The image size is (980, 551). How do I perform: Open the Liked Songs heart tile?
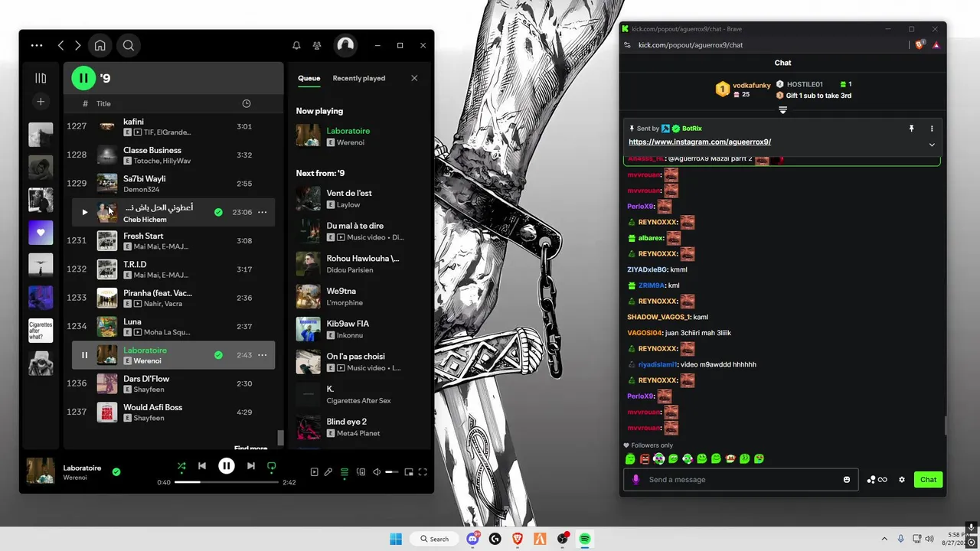point(41,233)
